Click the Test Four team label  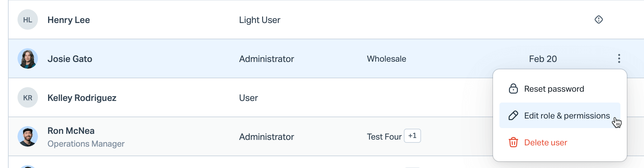(384, 137)
